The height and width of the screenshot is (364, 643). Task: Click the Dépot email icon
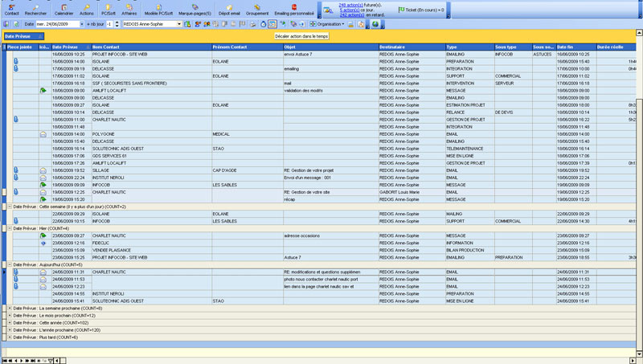pos(229,10)
